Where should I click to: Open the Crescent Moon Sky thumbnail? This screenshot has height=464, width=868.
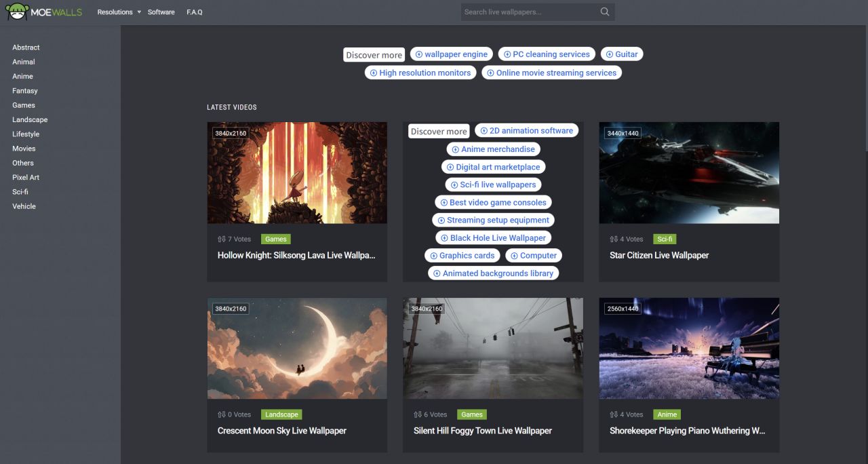tap(297, 348)
